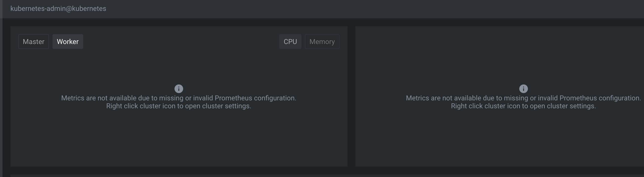Click the circled-i above the Prometheus warning text
Image resolution: width=644 pixels, height=177 pixels.
pyautogui.click(x=178, y=88)
